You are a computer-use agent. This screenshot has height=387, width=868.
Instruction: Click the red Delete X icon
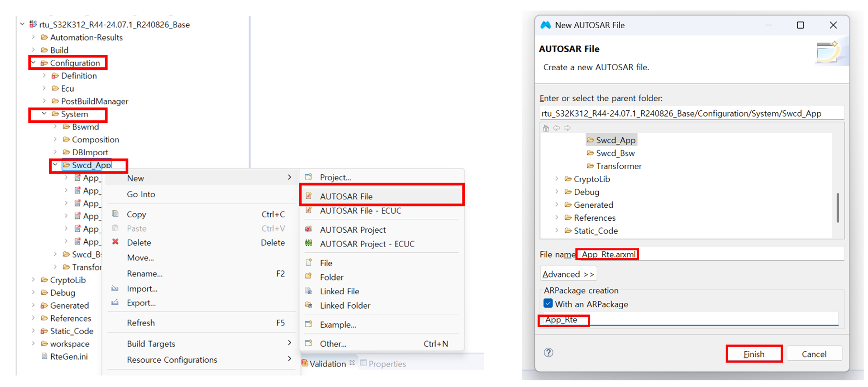coord(115,242)
